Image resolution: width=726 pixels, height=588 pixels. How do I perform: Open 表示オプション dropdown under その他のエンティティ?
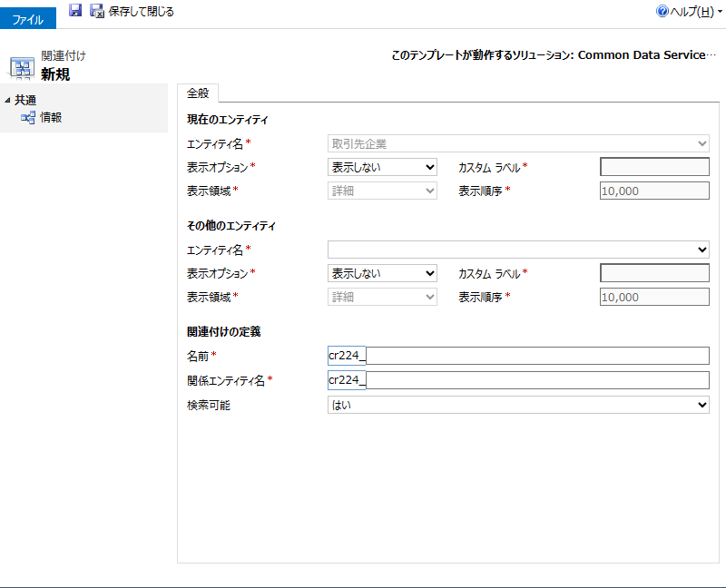382,273
